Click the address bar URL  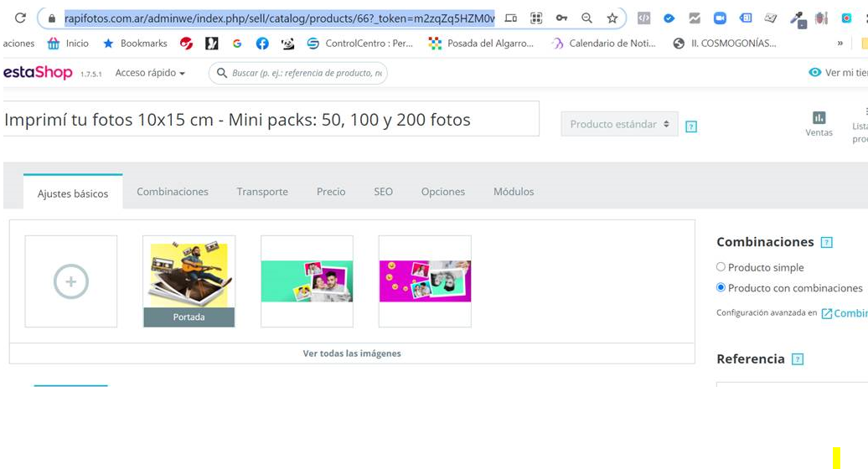(279, 18)
